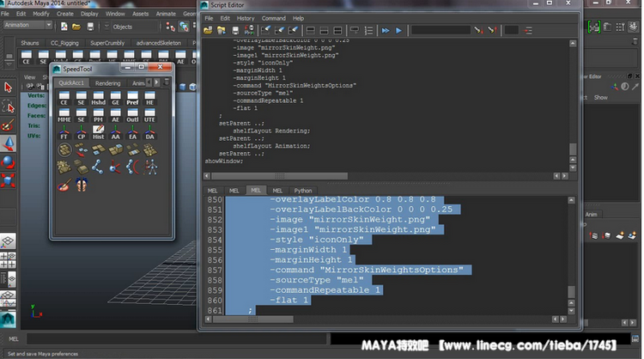Click the paint brush palette icon in SpeedTool

coord(64,185)
